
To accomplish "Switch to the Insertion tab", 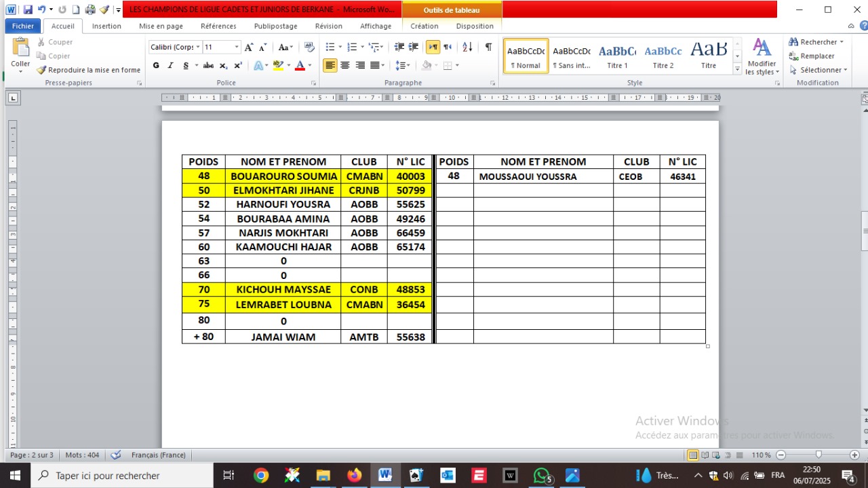I will [106, 26].
